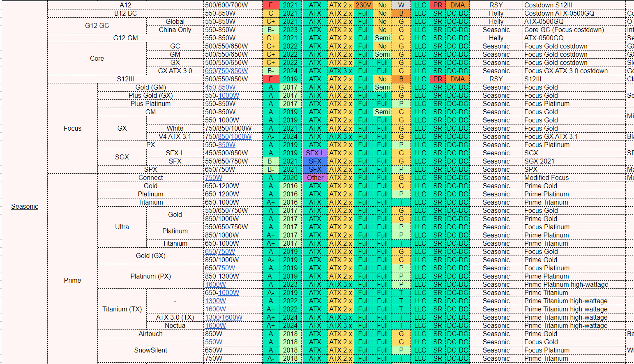Open the 650/750/850W link for GX ATX 3.0

pos(226,71)
